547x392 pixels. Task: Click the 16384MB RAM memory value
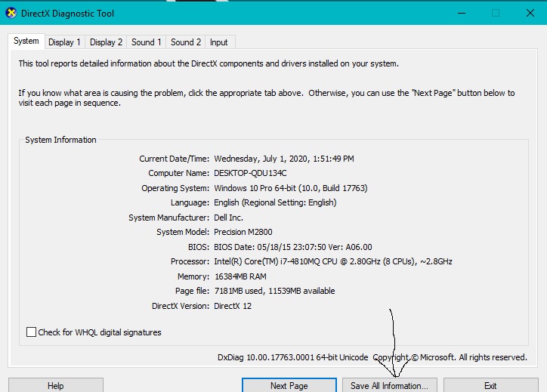[x=240, y=276]
